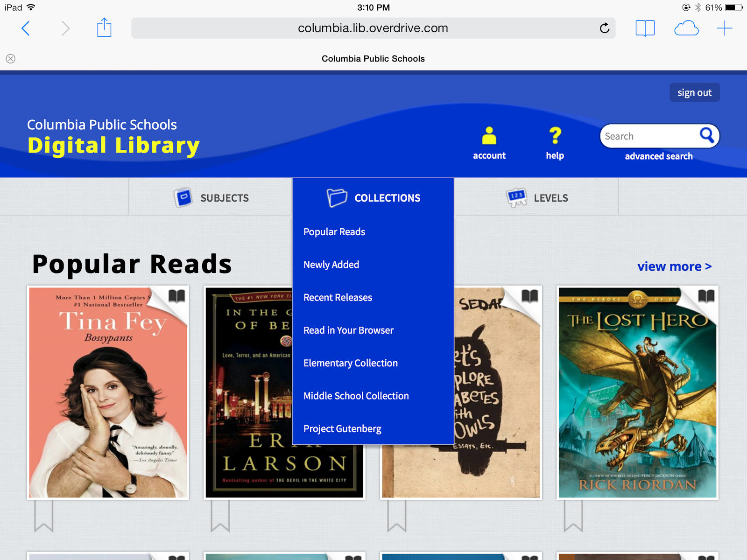747x560 pixels.
Task: Close the Columbia Public Schools tab
Action: (x=11, y=58)
